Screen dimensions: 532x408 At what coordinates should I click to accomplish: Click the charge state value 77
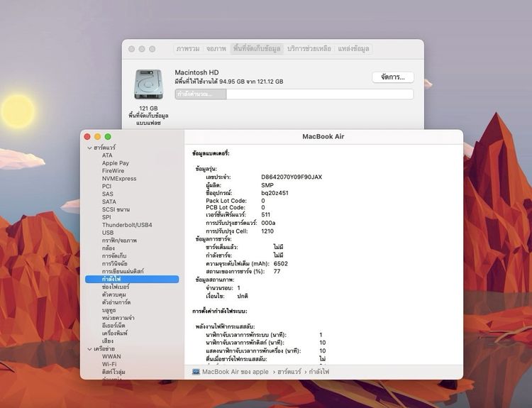[277, 271]
